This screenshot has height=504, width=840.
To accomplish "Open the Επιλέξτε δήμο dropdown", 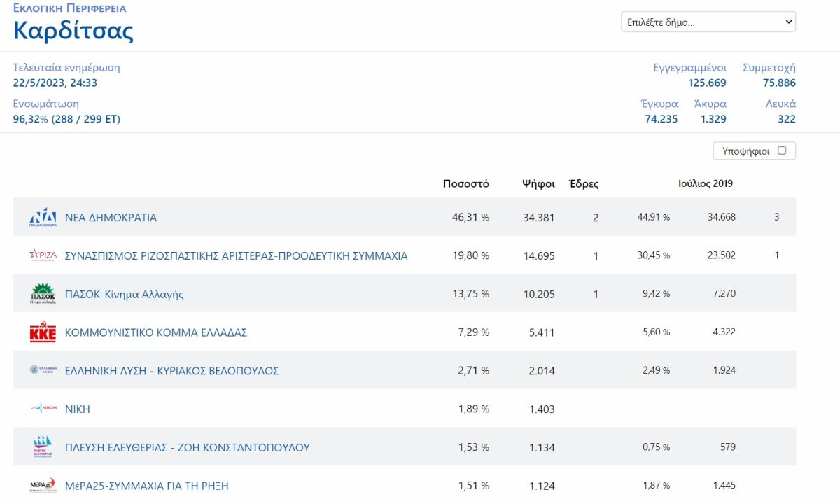I will [x=708, y=22].
